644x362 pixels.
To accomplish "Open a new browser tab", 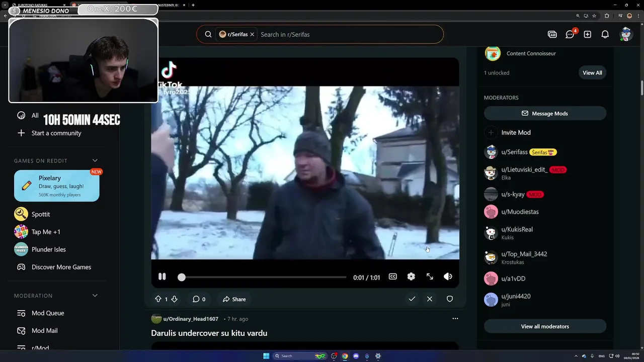I will pyautogui.click(x=193, y=5).
